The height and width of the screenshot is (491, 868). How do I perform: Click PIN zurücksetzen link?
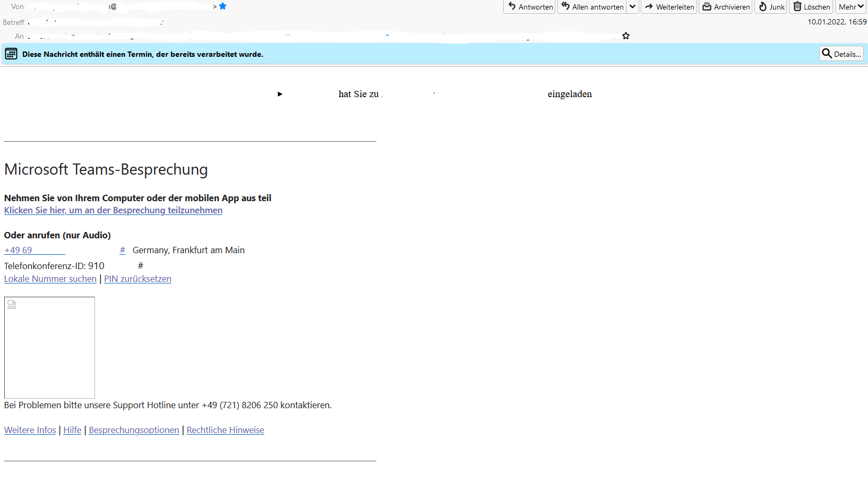point(137,279)
